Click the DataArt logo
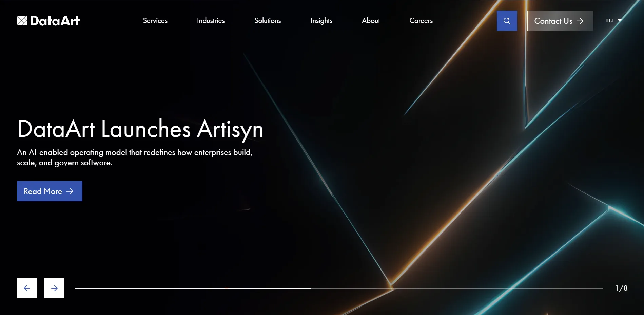This screenshot has width=644, height=315. [48, 20]
